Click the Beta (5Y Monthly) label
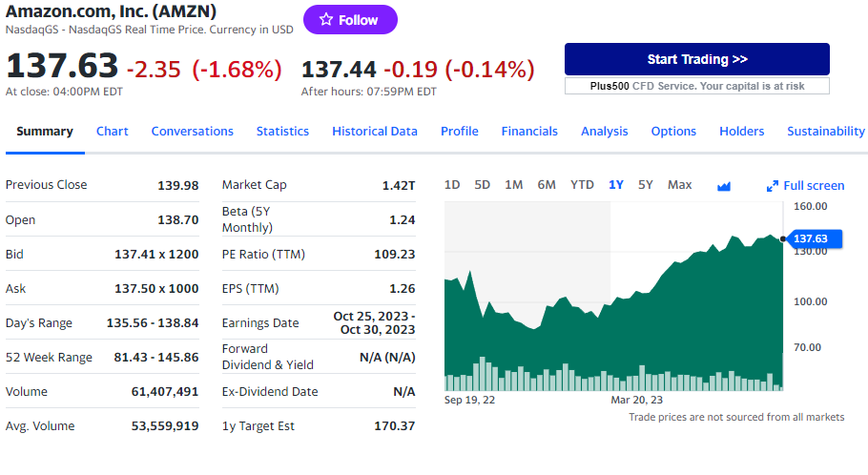 [x=247, y=219]
